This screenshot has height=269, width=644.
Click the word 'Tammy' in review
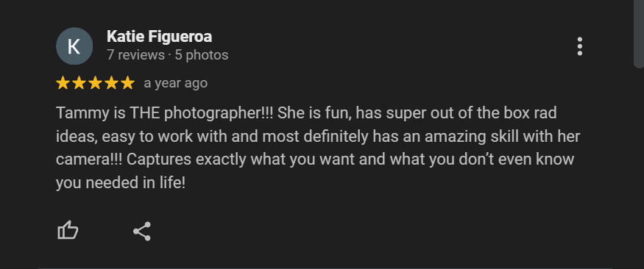81,113
